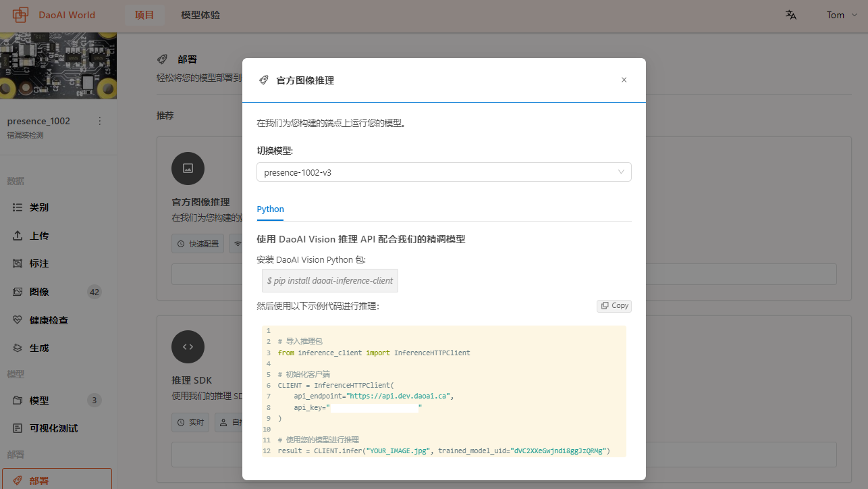Click the 实时 tag on SDK card

[190, 423]
